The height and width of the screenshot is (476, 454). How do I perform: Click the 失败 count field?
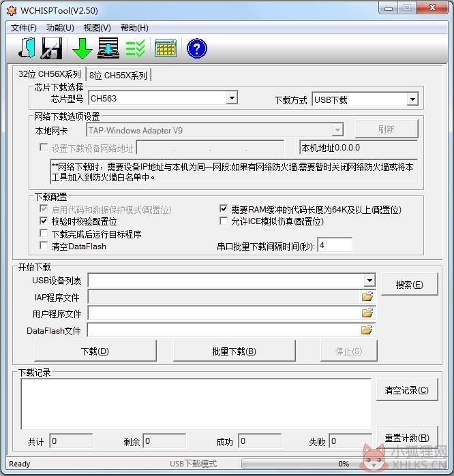pos(350,441)
